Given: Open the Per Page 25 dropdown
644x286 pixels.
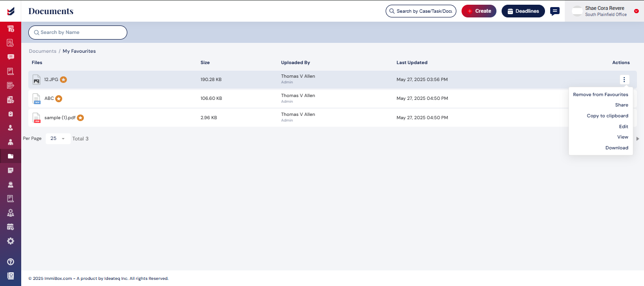Looking at the screenshot, I should [58, 139].
